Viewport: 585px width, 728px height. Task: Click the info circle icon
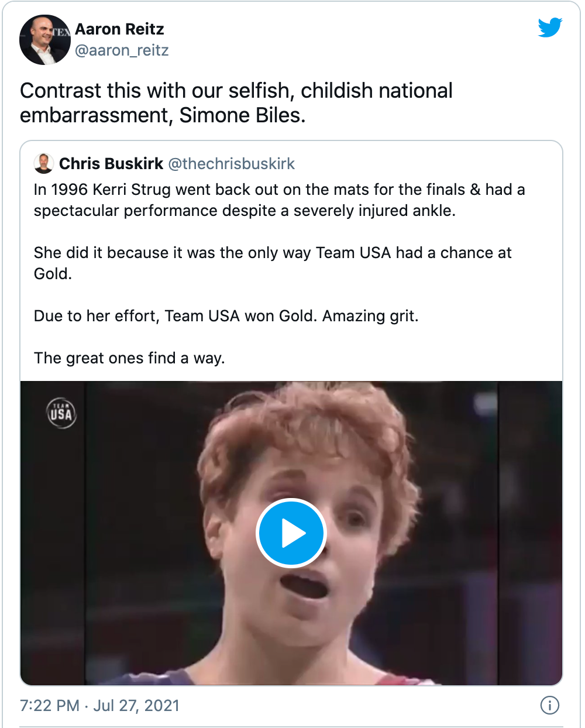[x=549, y=705]
